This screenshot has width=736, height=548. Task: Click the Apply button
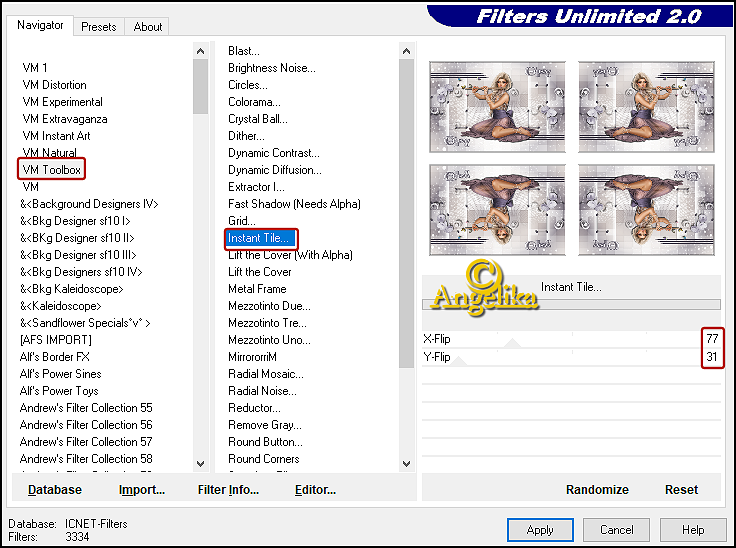click(x=540, y=530)
